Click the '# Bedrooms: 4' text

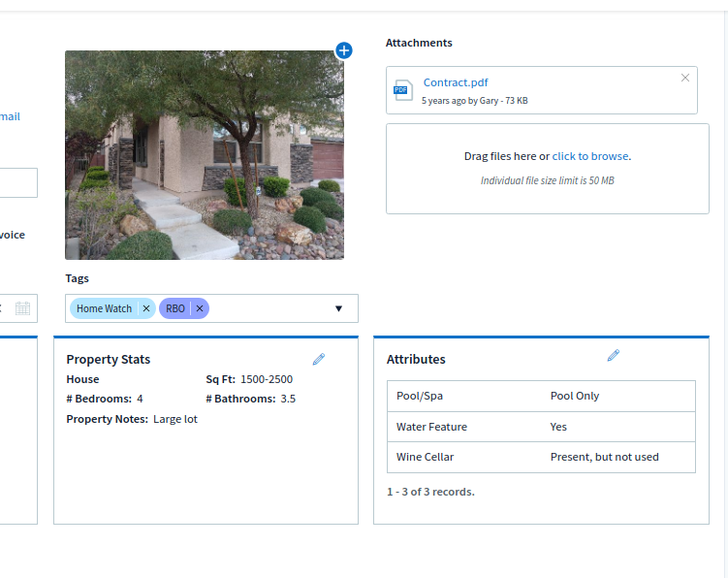pyautogui.click(x=105, y=399)
